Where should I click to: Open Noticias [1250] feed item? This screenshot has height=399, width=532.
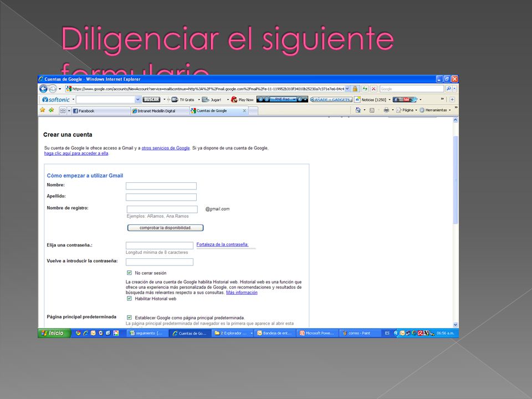pos(371,100)
